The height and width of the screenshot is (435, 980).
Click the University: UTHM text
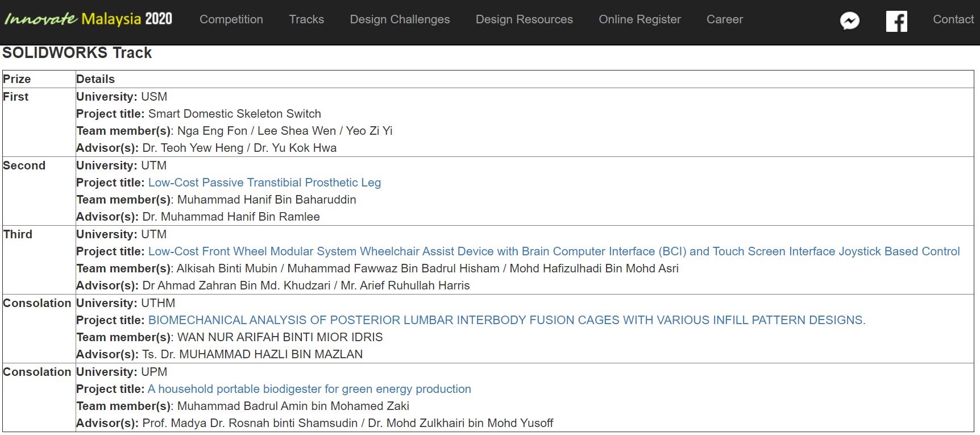point(126,303)
